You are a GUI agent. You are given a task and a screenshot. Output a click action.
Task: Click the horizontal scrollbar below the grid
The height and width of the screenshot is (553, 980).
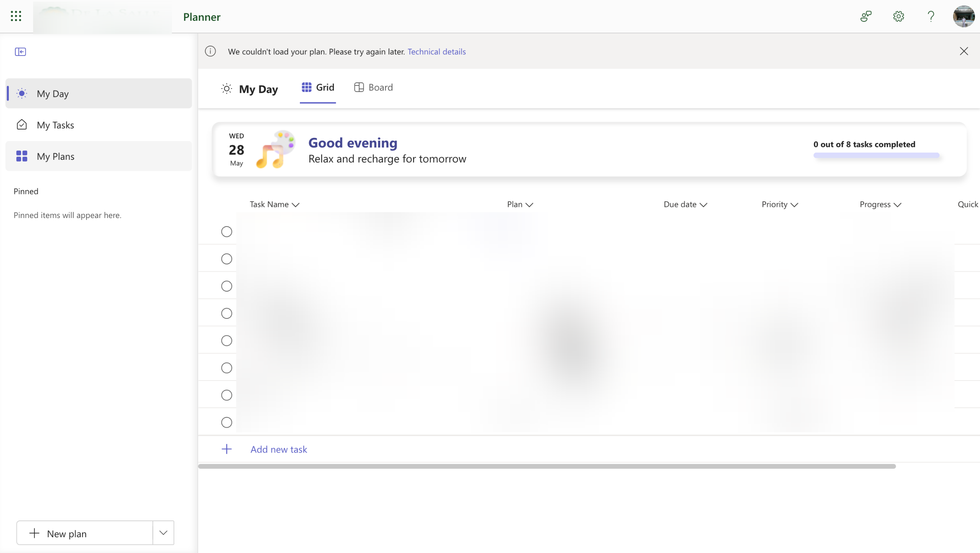point(546,466)
